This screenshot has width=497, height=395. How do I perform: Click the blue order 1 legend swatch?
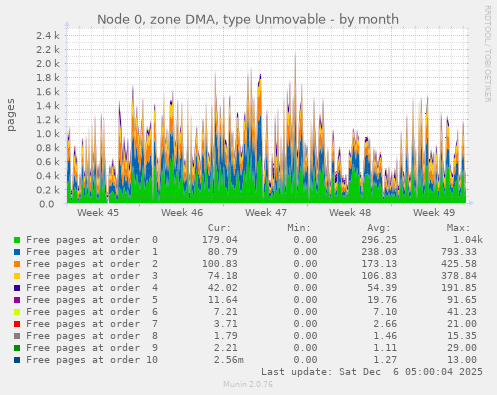coord(17,252)
